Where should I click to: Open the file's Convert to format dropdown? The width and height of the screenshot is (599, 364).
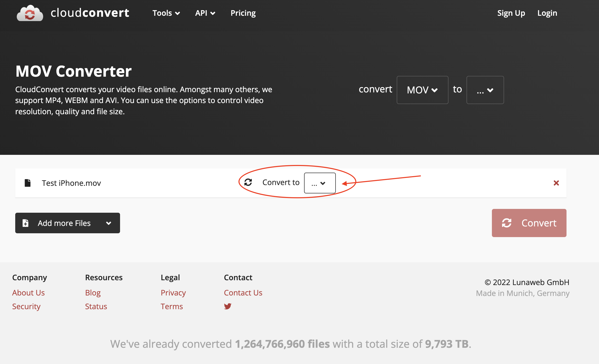[x=320, y=183]
